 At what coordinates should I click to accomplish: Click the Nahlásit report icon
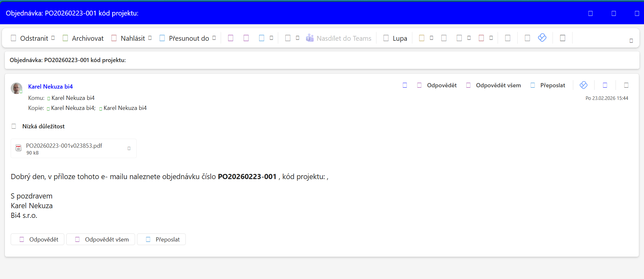click(x=114, y=38)
